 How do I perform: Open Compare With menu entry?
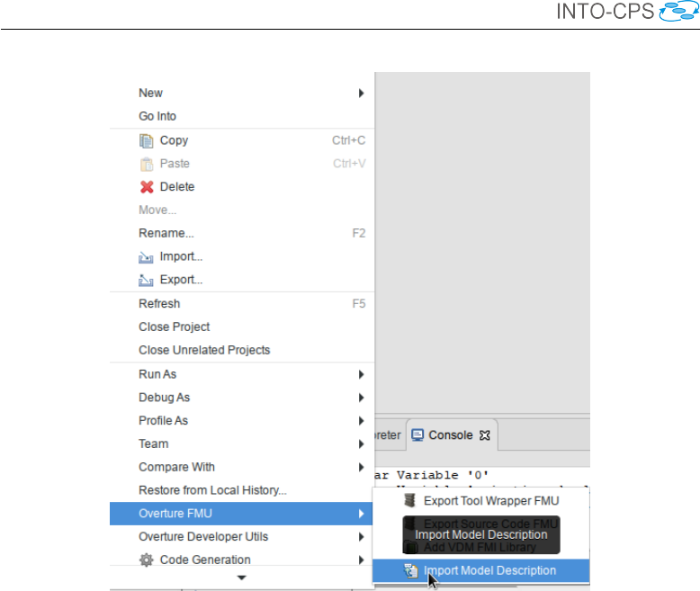241,467
